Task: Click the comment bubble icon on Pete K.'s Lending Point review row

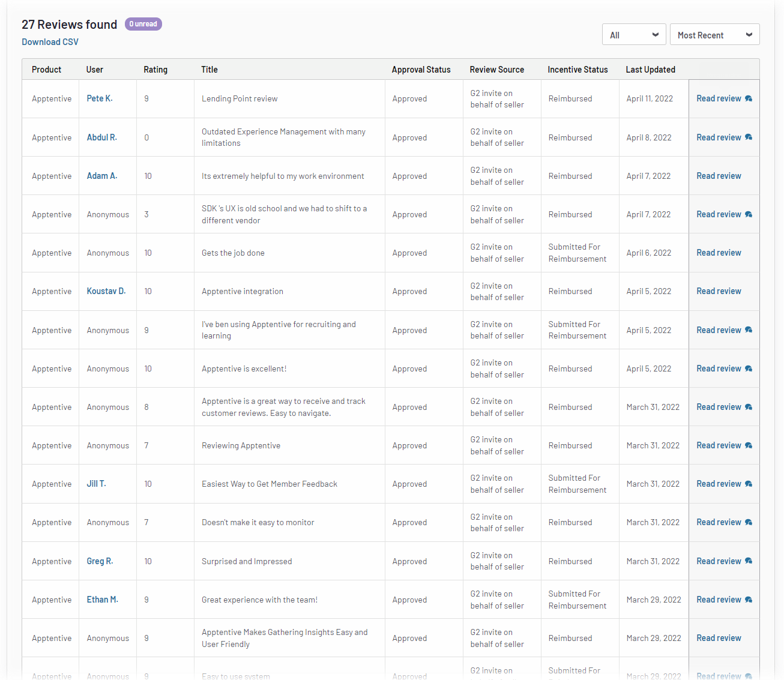Action: click(749, 98)
